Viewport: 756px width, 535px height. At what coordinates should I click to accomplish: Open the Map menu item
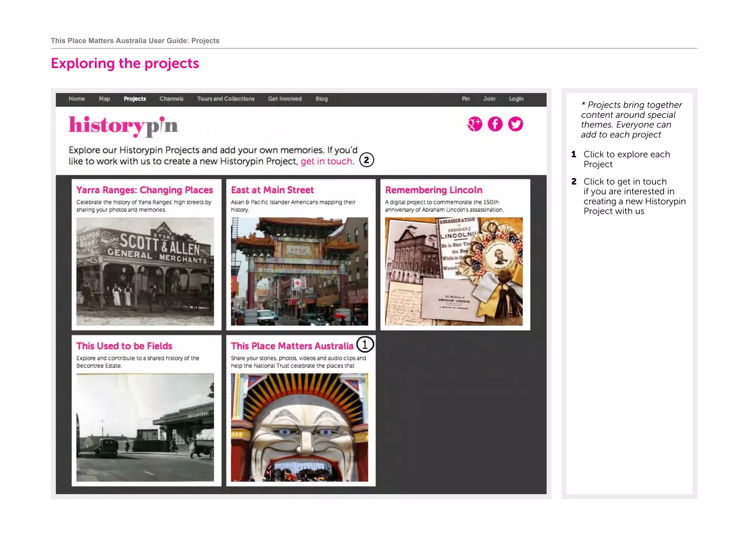click(x=104, y=99)
